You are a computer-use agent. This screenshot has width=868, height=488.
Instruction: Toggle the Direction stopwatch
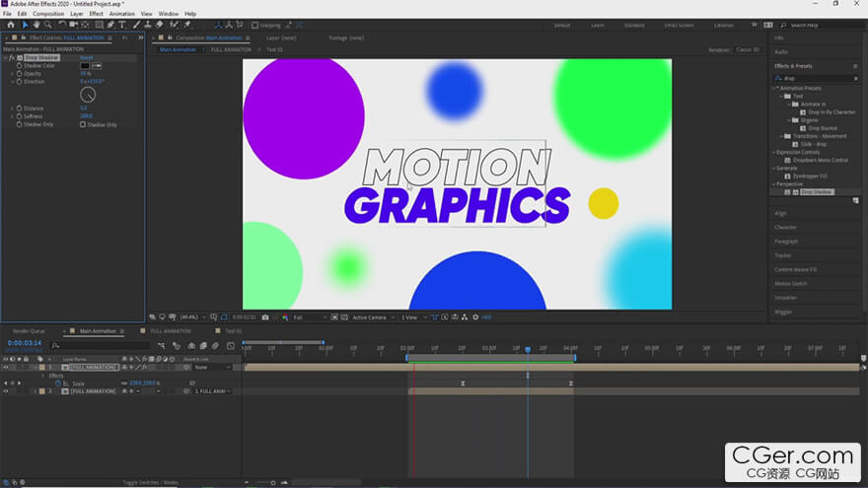20,81
